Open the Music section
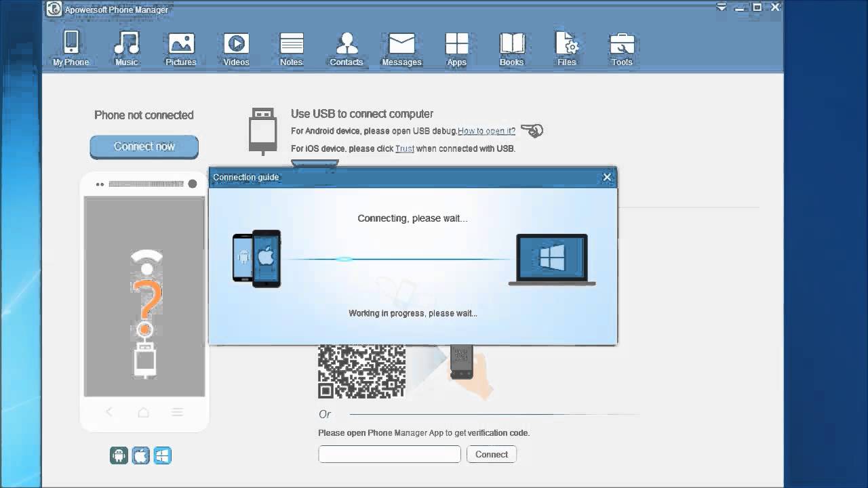868x488 pixels. click(126, 48)
